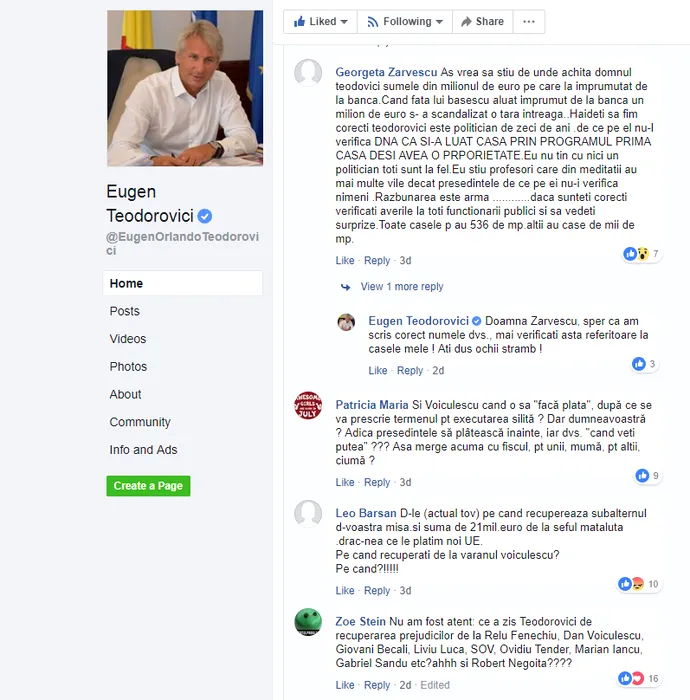
Task: Click Zoe Stein's green profile avatar
Action: 308,622
